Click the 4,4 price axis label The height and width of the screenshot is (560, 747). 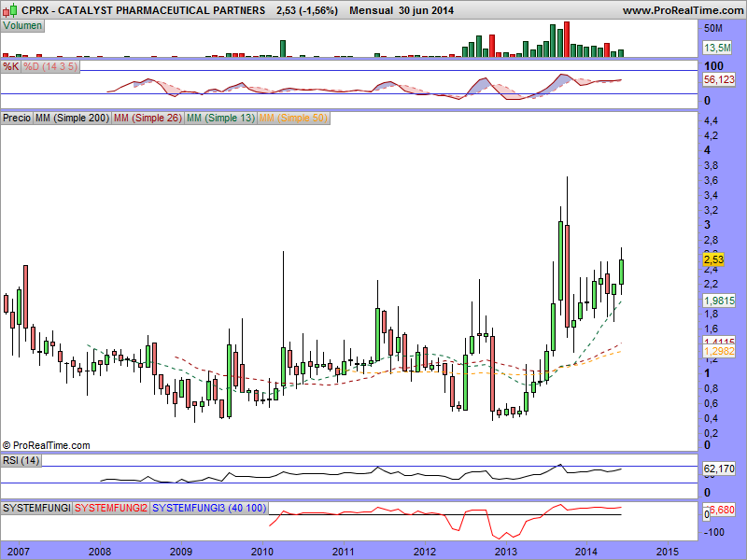(x=711, y=120)
